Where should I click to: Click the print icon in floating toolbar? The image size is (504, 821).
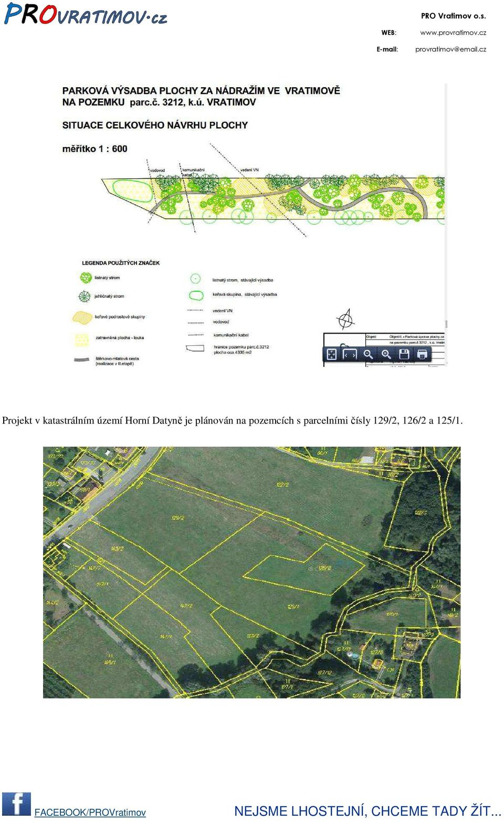pyautogui.click(x=422, y=354)
